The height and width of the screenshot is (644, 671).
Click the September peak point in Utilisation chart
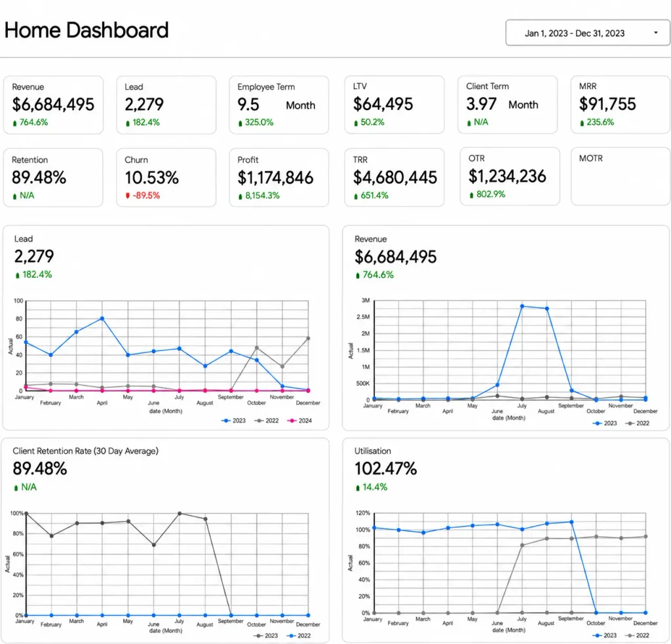coord(571,522)
